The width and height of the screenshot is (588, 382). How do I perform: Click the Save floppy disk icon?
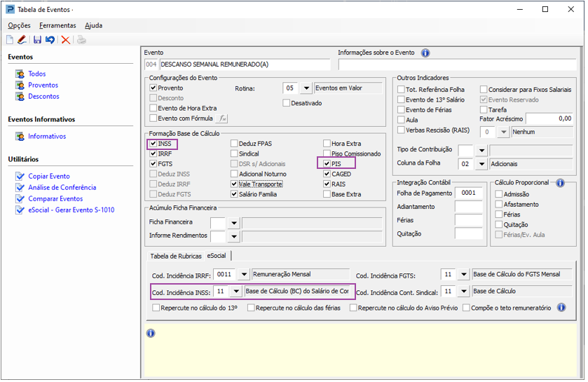point(38,40)
